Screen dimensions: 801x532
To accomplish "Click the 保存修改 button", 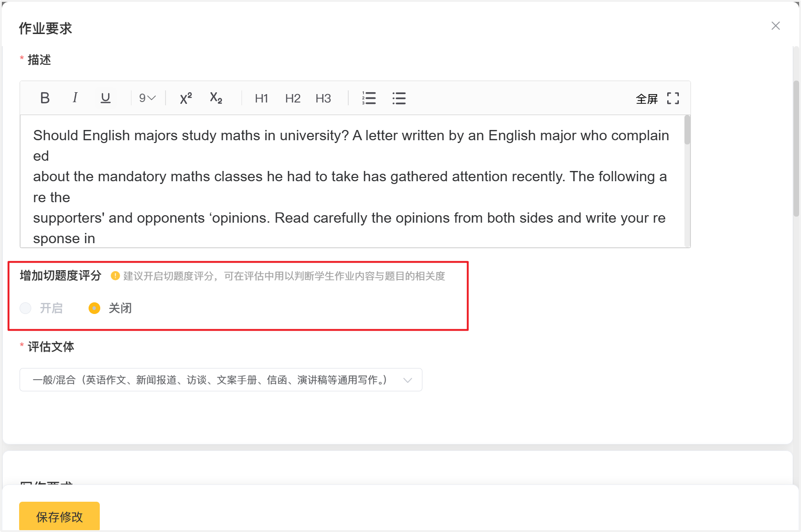I will click(x=59, y=517).
